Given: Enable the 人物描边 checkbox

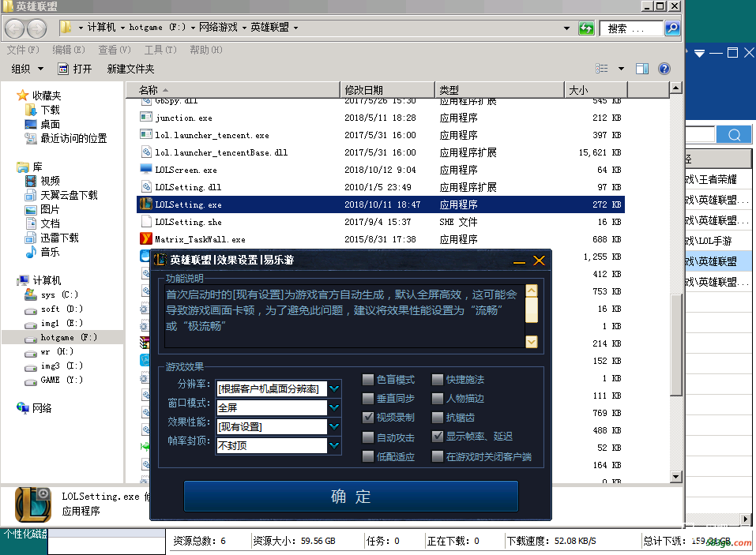Looking at the screenshot, I should pos(438,399).
